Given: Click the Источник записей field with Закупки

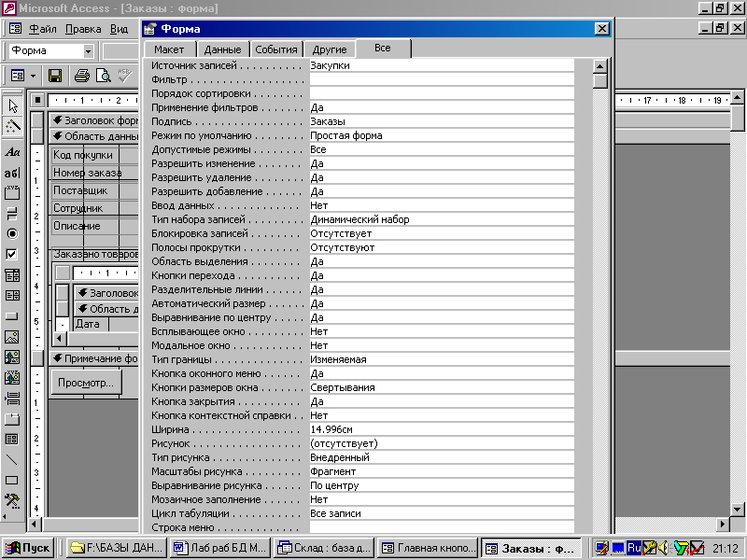Looking at the screenshot, I should click(442, 65).
